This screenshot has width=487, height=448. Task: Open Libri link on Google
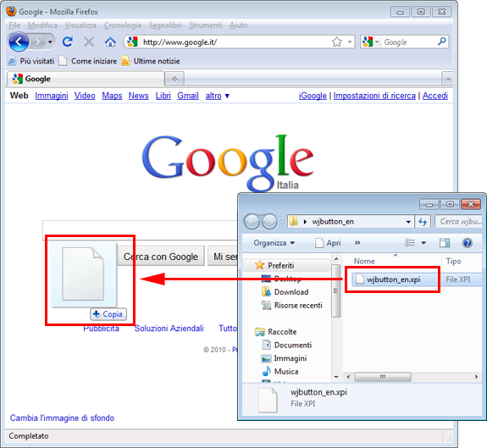[163, 96]
